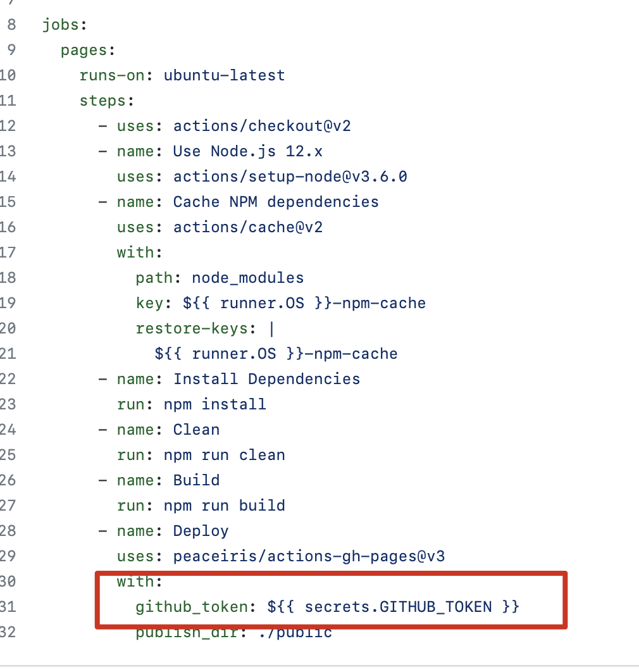This screenshot has height=672, width=639.
Task: Click the "steps:" key
Action: [x=106, y=101]
